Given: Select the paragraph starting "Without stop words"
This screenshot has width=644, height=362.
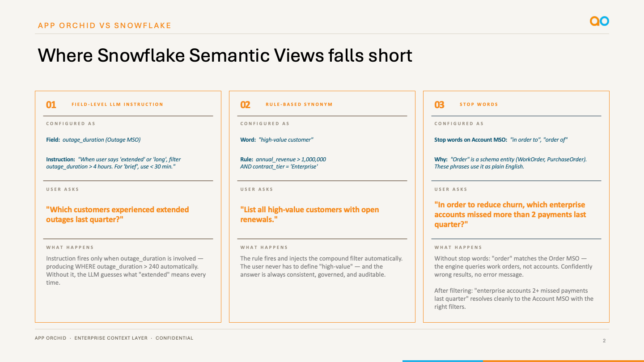Looking at the screenshot, I should 513,266.
